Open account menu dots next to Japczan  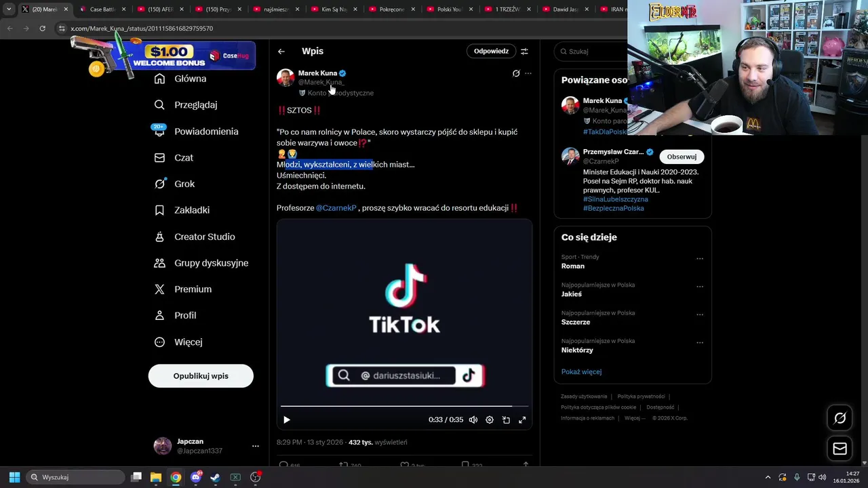click(256, 446)
